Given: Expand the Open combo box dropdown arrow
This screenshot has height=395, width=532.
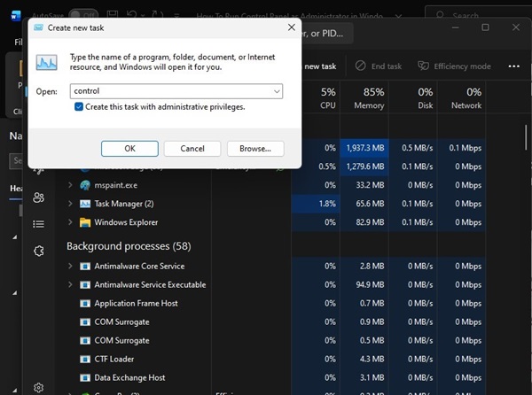Looking at the screenshot, I should point(277,91).
